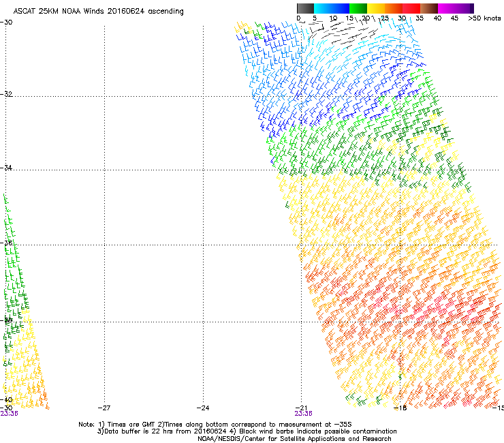
Task: Click the '35' label under the color bar
Action: click(420, 18)
